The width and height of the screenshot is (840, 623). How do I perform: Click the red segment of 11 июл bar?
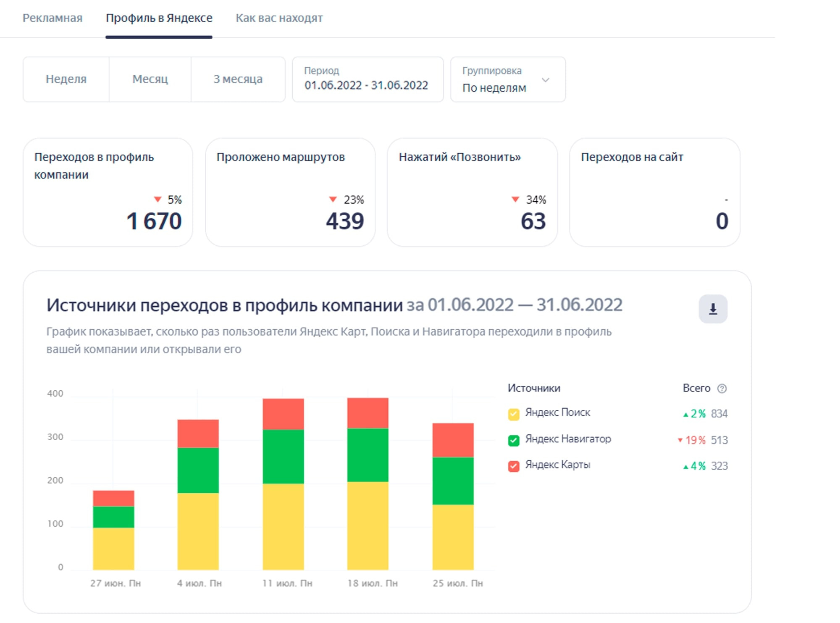pyautogui.click(x=283, y=414)
